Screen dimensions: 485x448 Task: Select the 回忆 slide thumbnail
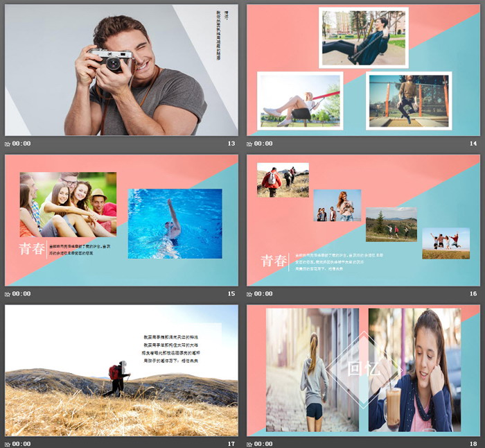coord(363,370)
